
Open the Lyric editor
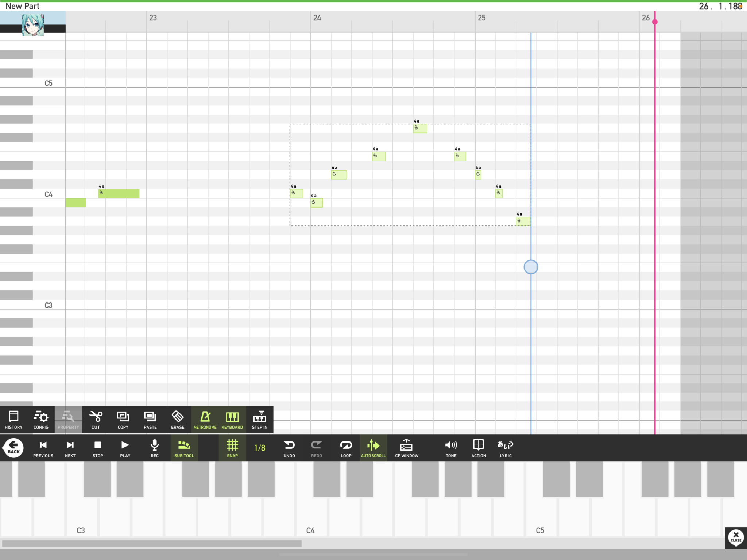pos(506,448)
